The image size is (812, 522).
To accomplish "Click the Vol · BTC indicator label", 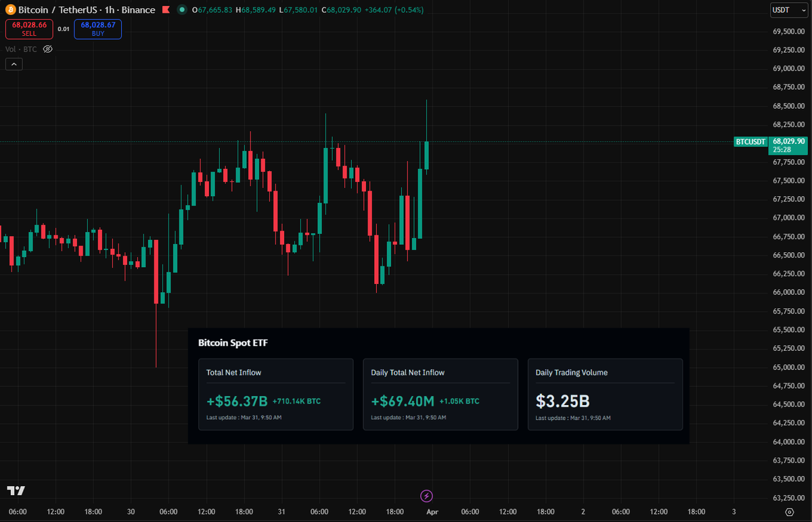I will coord(21,49).
